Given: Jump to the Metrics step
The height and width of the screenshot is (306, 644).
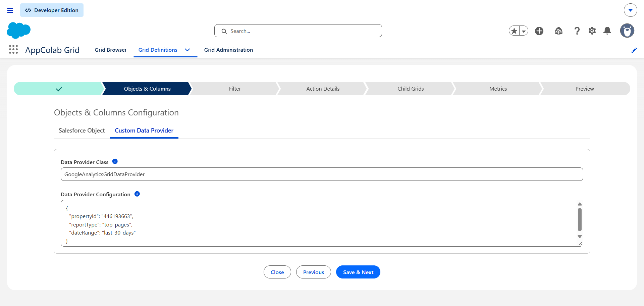Looking at the screenshot, I should click(498, 89).
